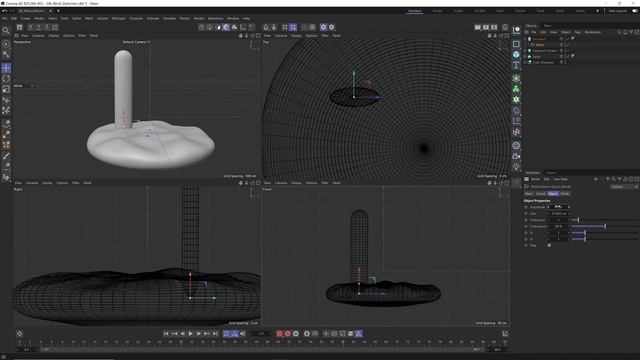Open the Cameras menu of Top viewport

pos(281,36)
